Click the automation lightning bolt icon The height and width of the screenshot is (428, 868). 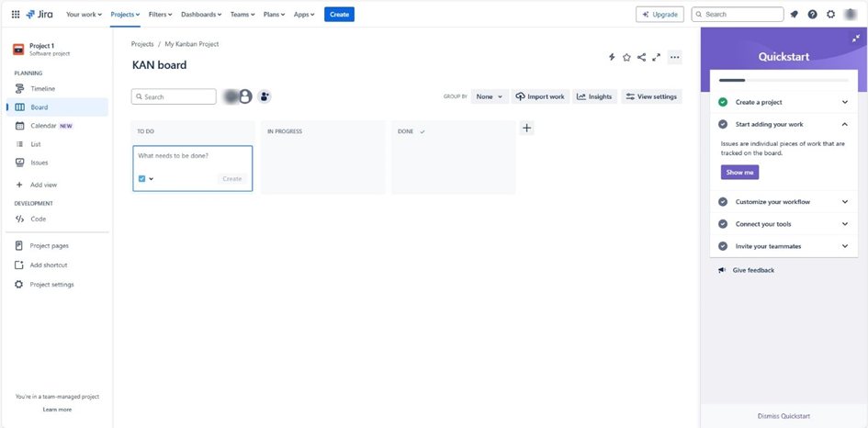[x=612, y=57]
